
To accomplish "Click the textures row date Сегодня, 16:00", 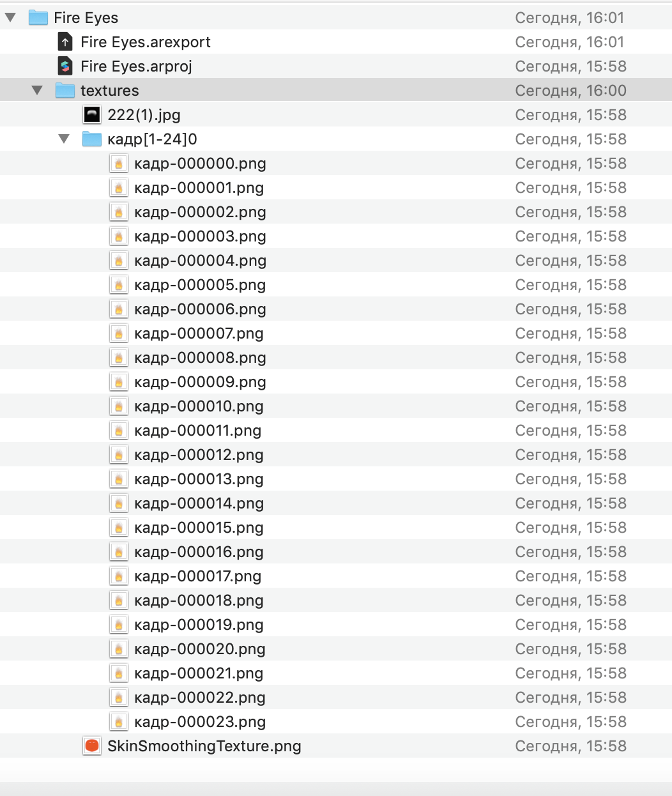I will pos(570,91).
